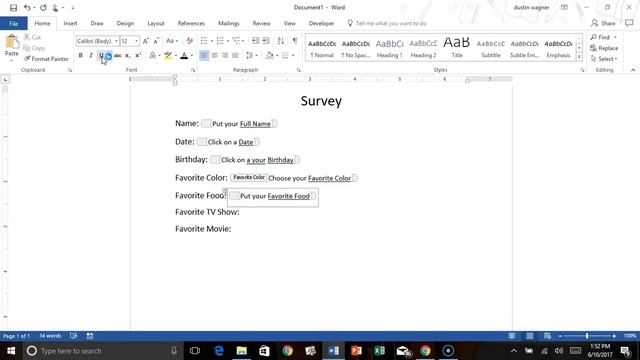Image resolution: width=640 pixels, height=360 pixels.
Task: Center the text
Action: (214, 56)
